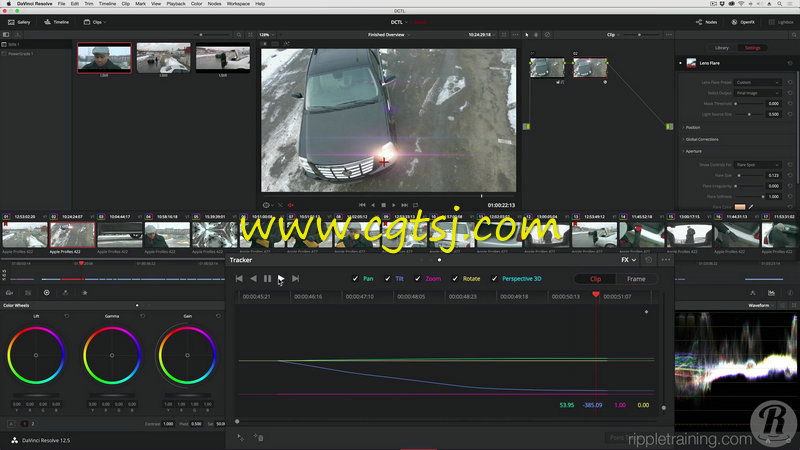Image resolution: width=800 pixels, height=450 pixels.
Task: Open viewer options menu
Action: click(x=515, y=35)
